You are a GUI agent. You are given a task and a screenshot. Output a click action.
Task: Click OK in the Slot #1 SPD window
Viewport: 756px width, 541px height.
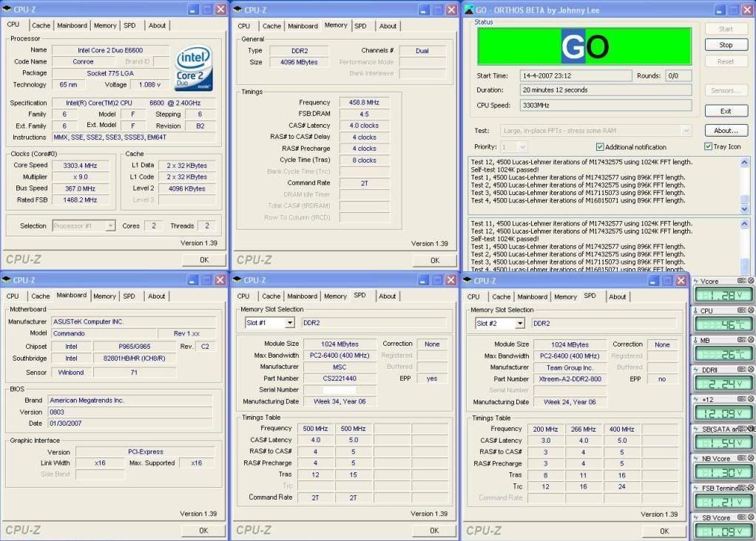pyautogui.click(x=434, y=531)
